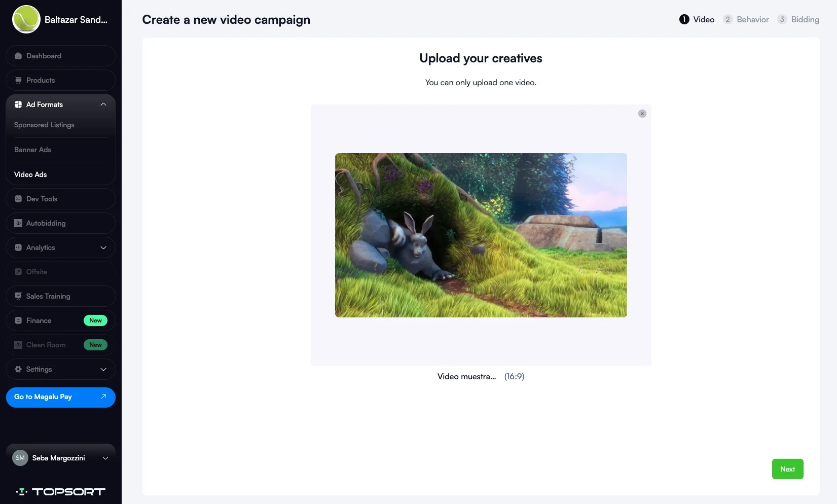
Task: Click the Sales Training icon
Action: [x=18, y=296]
